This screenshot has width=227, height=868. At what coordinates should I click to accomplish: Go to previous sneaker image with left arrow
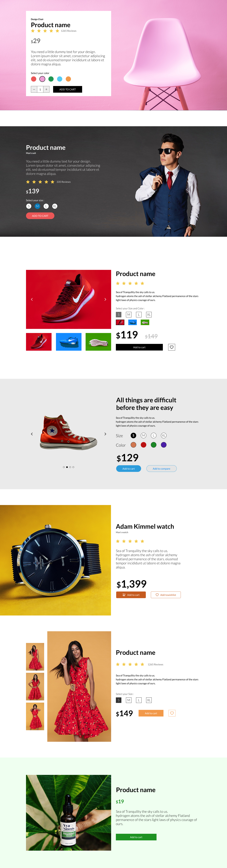tap(32, 299)
